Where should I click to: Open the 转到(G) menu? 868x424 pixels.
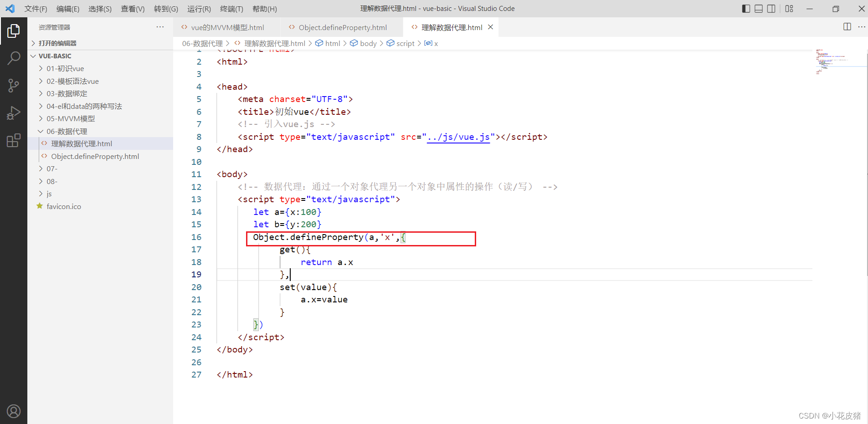(166, 9)
